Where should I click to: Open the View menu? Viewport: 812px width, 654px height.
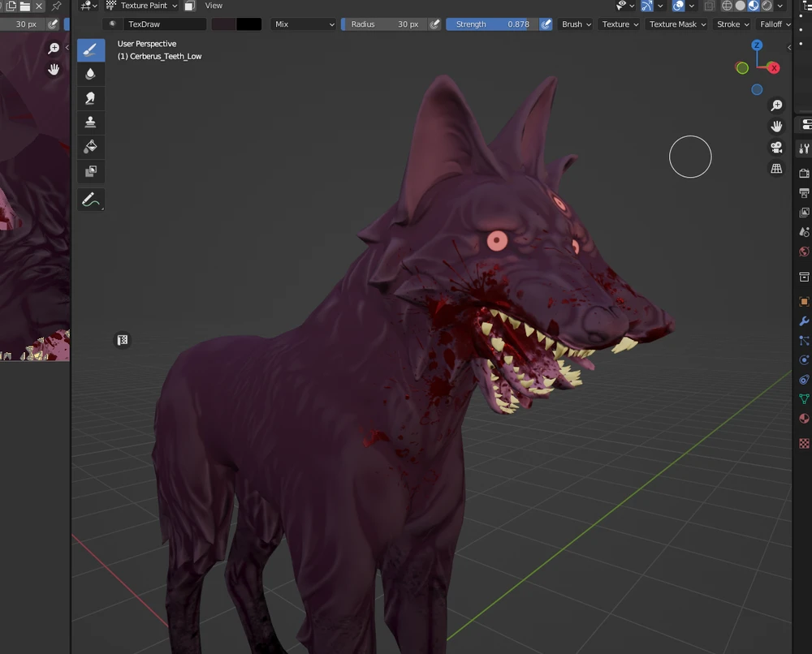pos(214,6)
